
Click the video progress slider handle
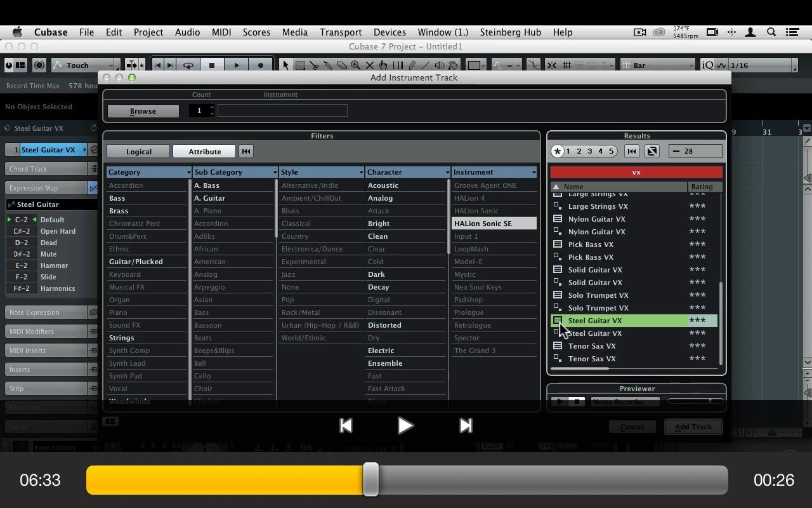370,480
